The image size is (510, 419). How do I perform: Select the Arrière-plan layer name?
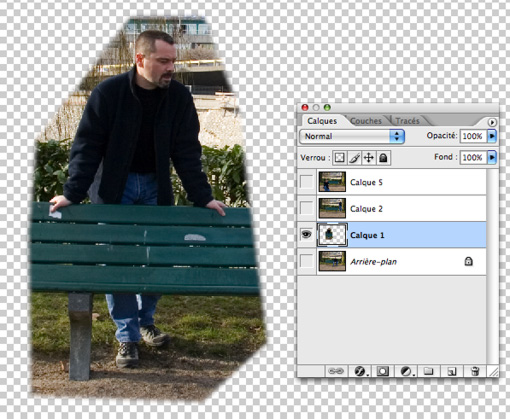373,262
